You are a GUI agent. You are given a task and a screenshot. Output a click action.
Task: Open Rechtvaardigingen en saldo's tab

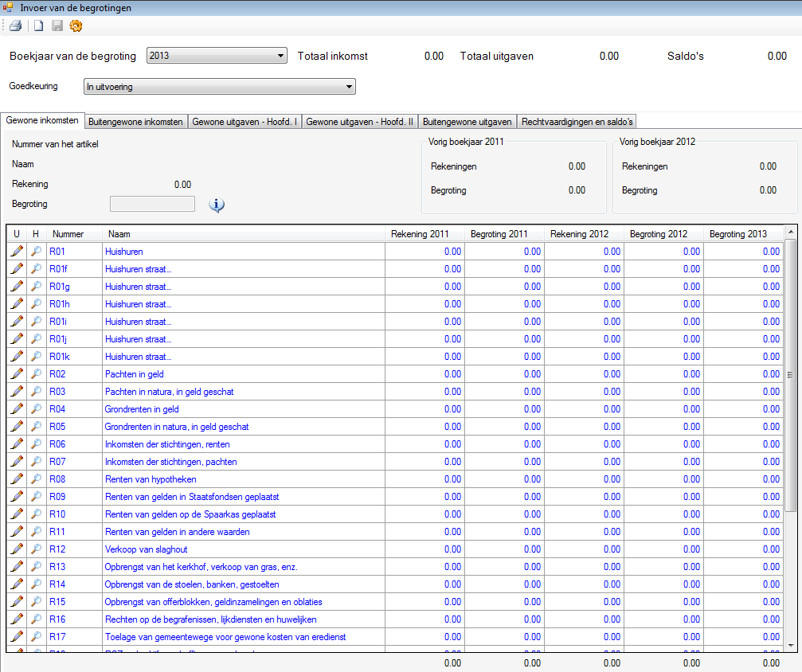[x=577, y=122]
